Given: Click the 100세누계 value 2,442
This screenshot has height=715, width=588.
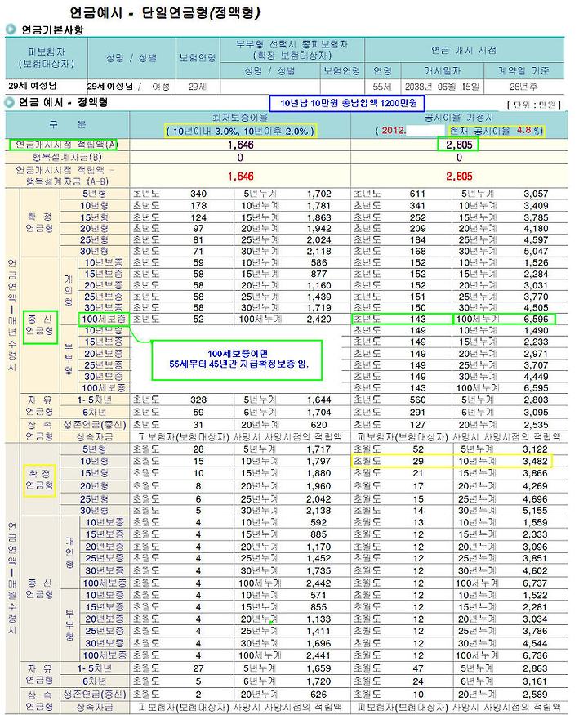Looking at the screenshot, I should click(318, 583).
